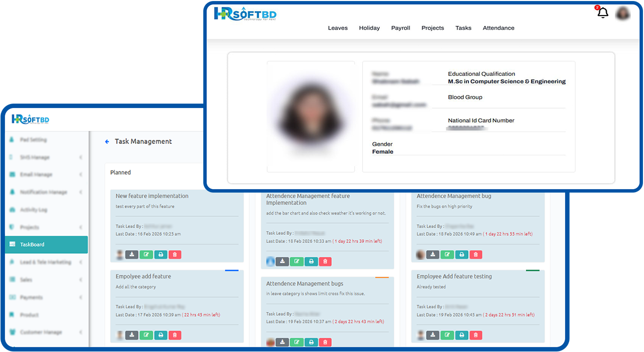Edit the "New feature implementation" task
The image size is (644, 352).
point(146,255)
